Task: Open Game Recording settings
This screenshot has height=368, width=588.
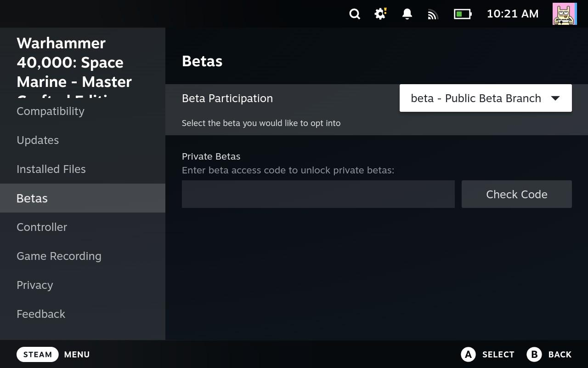Action: [x=59, y=256]
